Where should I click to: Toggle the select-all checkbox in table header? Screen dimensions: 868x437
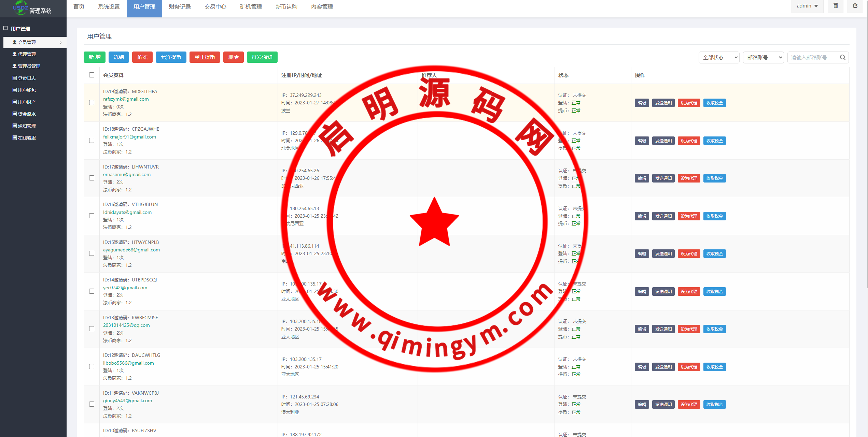(92, 75)
